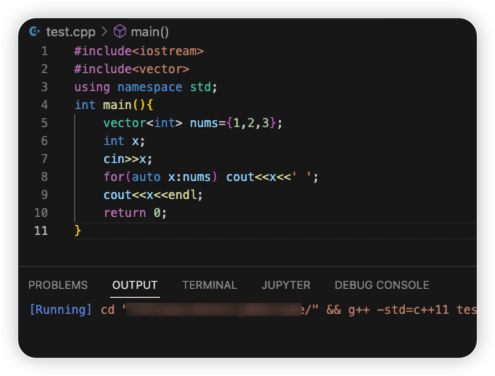Select the main() breadcrumb
Viewport: 495px width, 376px height.
[150, 32]
